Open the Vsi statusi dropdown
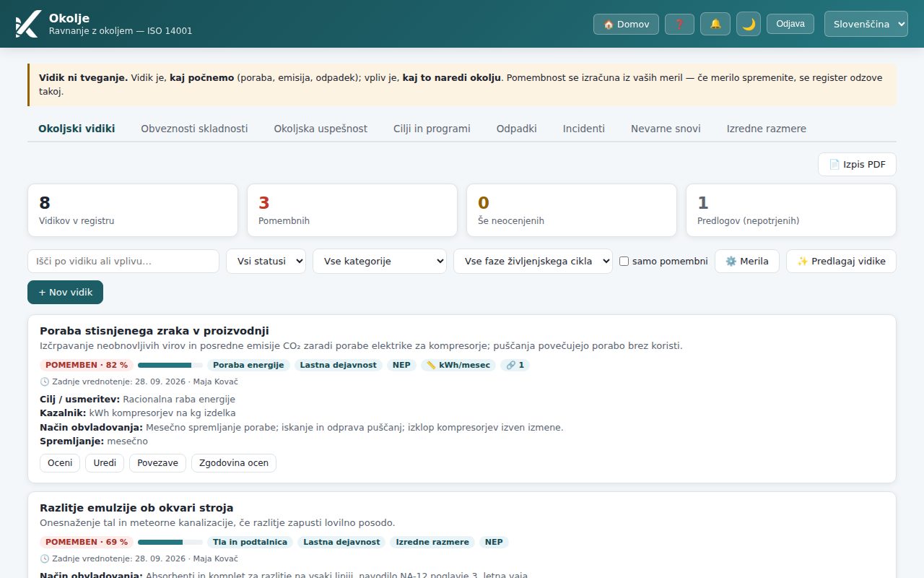924x578 pixels. click(266, 261)
